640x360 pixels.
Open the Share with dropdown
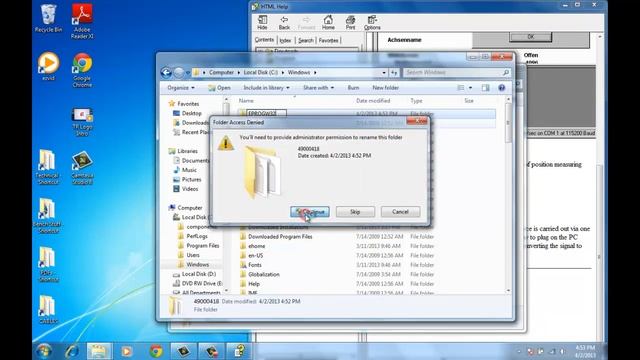coord(318,88)
